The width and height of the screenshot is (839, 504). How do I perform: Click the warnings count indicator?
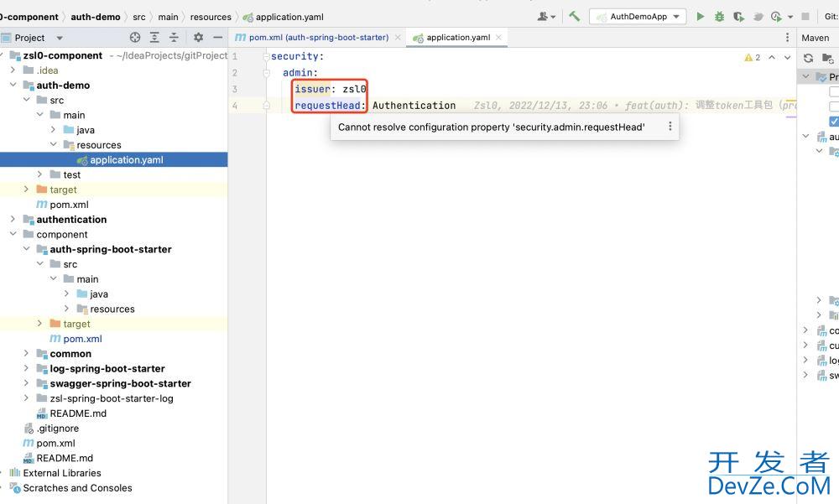tap(753, 57)
